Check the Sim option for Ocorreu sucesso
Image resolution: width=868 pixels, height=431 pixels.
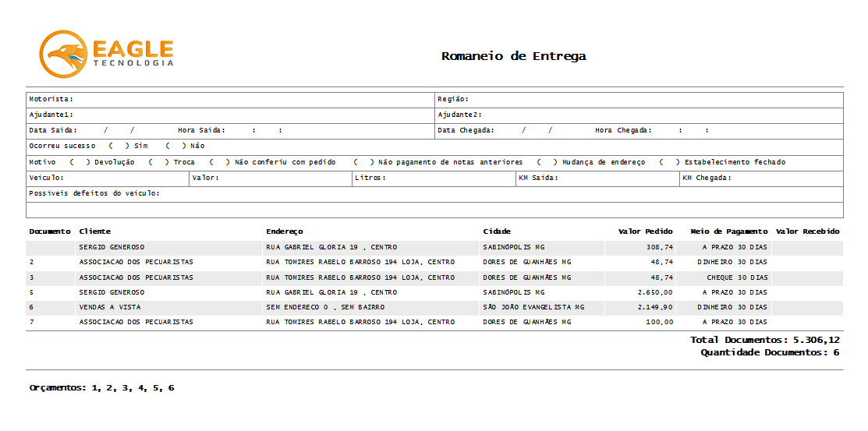[x=118, y=146]
